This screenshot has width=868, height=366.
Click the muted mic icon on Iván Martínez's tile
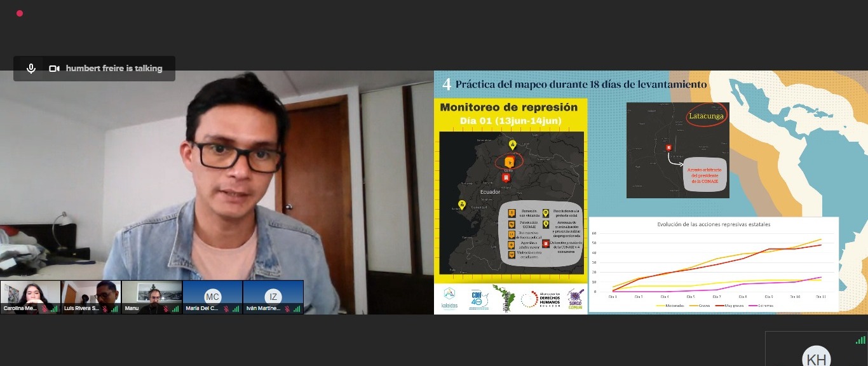pyautogui.click(x=287, y=309)
